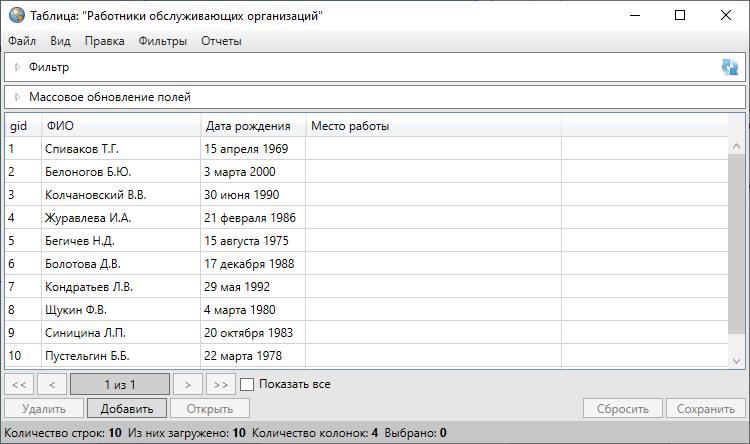
Task: Go to the previous page with < button
Action: 52,384
